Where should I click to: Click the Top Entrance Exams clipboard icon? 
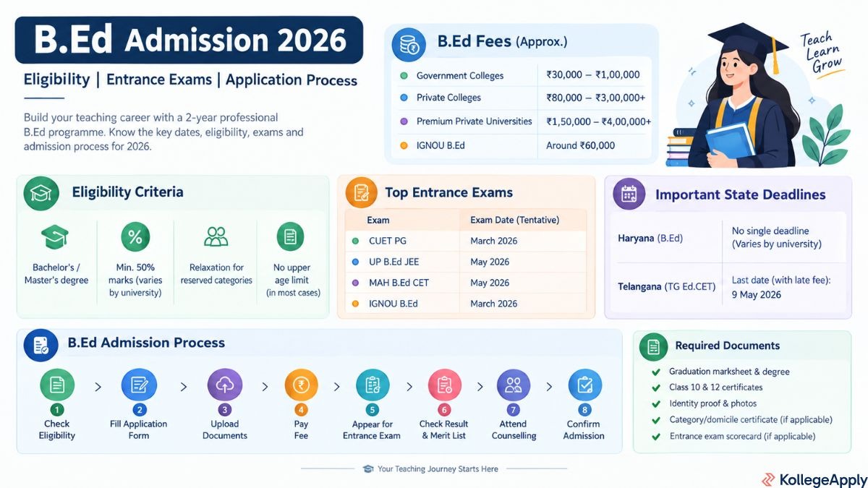[362, 193]
